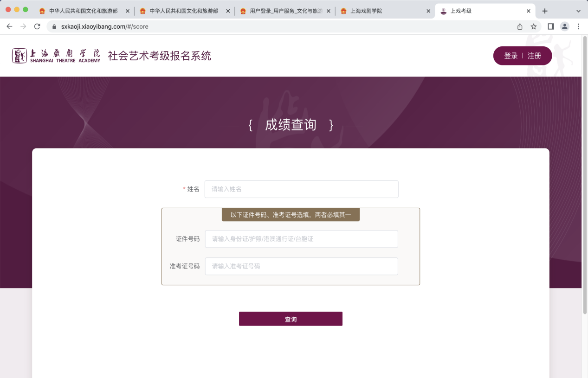Switch to the 上海戏剧学院 tab

[x=381, y=11]
